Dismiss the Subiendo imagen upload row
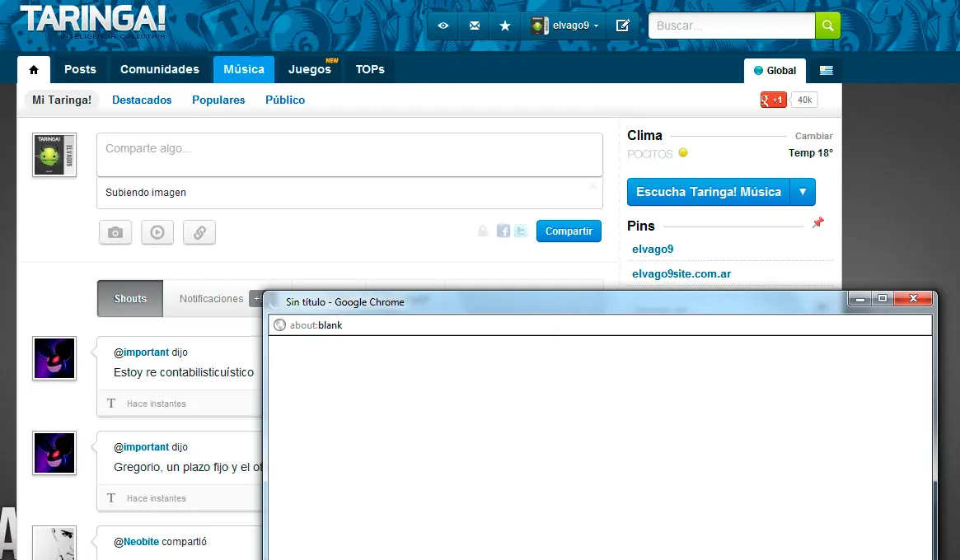Screen dimensions: 960x560 coord(592,186)
